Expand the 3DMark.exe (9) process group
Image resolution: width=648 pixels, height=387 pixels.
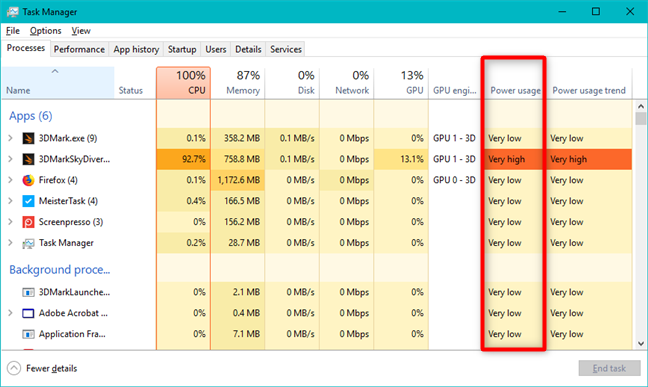tap(10, 138)
